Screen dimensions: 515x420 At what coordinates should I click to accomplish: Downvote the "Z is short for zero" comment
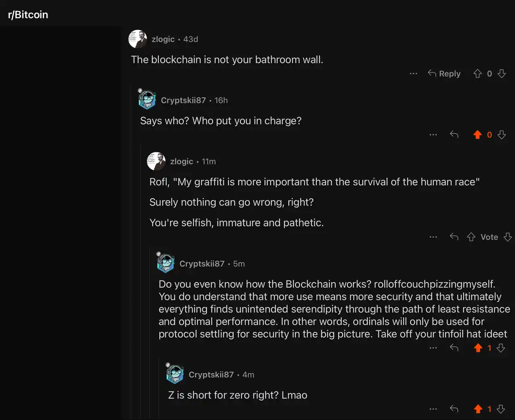click(x=500, y=409)
